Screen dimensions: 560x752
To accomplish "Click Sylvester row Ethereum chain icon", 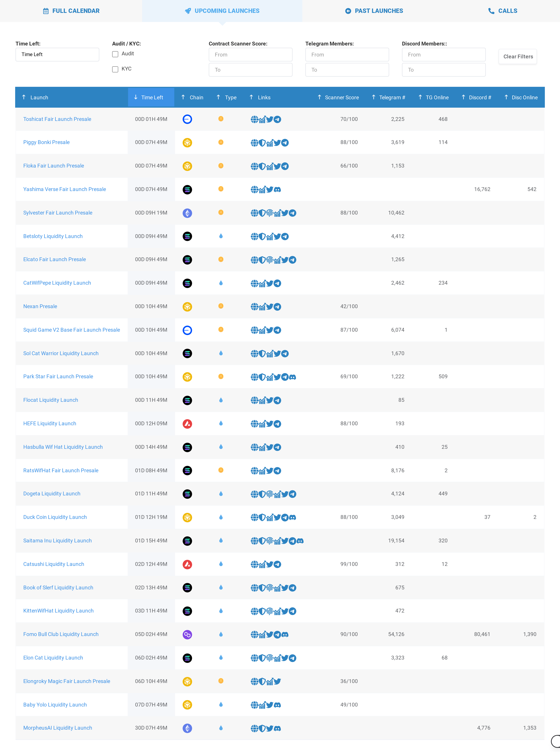I will 188,213.
